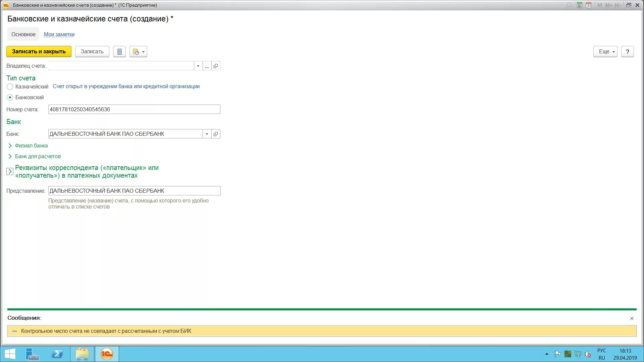Switch to Основное tab
The height and width of the screenshot is (362, 644).
(23, 35)
